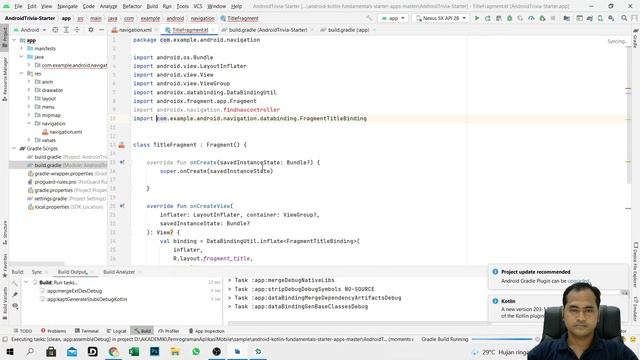
Task: Switch to build.gradle (app) editor tab
Action: [348, 30]
